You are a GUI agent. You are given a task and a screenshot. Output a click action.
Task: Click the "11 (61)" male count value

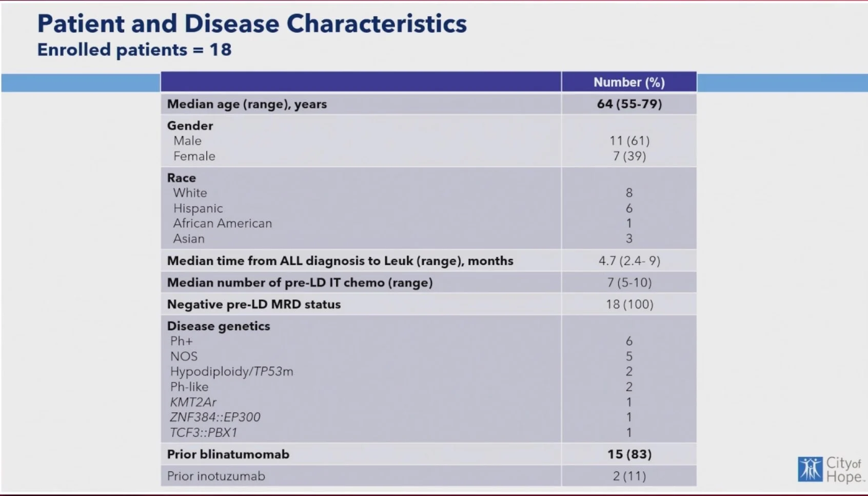(x=629, y=141)
